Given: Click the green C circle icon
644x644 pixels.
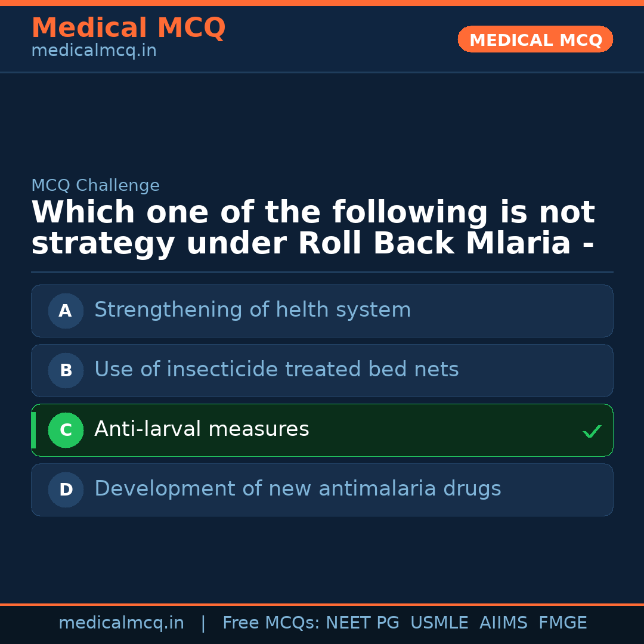Looking at the screenshot, I should pyautogui.click(x=66, y=430).
